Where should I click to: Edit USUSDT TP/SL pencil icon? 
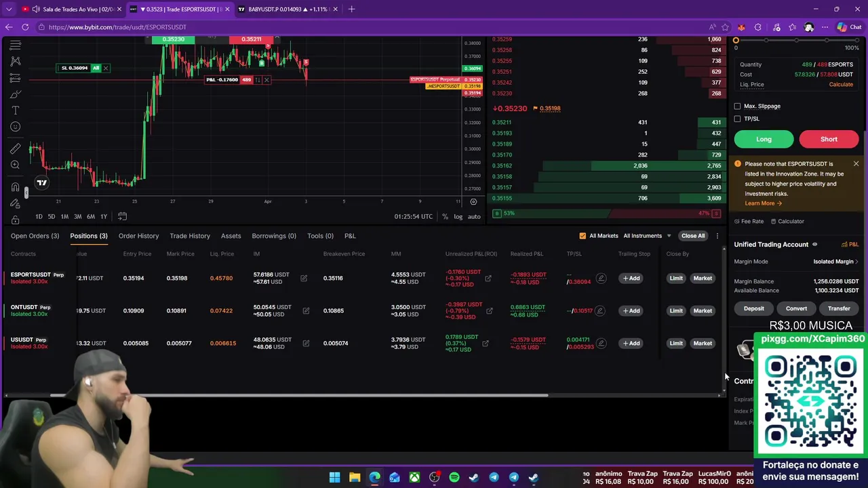coord(601,343)
